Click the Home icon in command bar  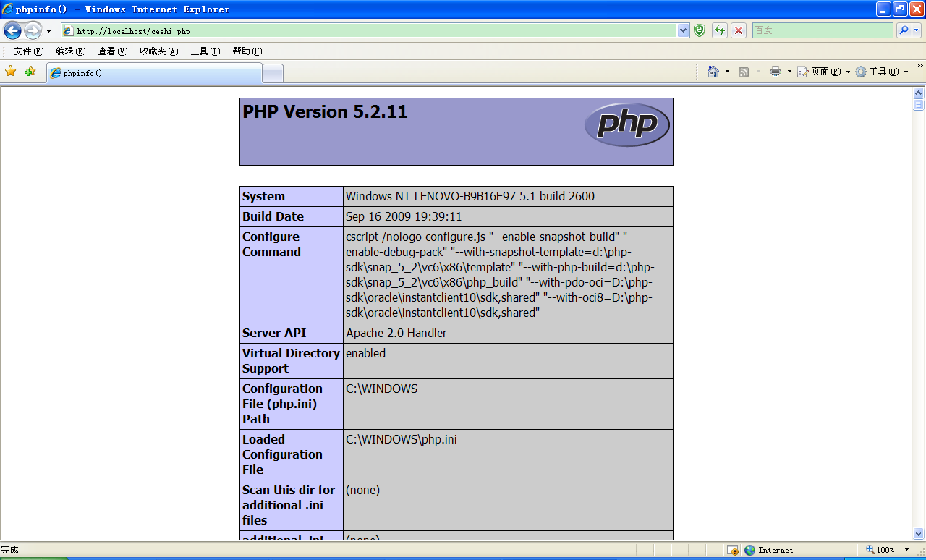pyautogui.click(x=713, y=72)
